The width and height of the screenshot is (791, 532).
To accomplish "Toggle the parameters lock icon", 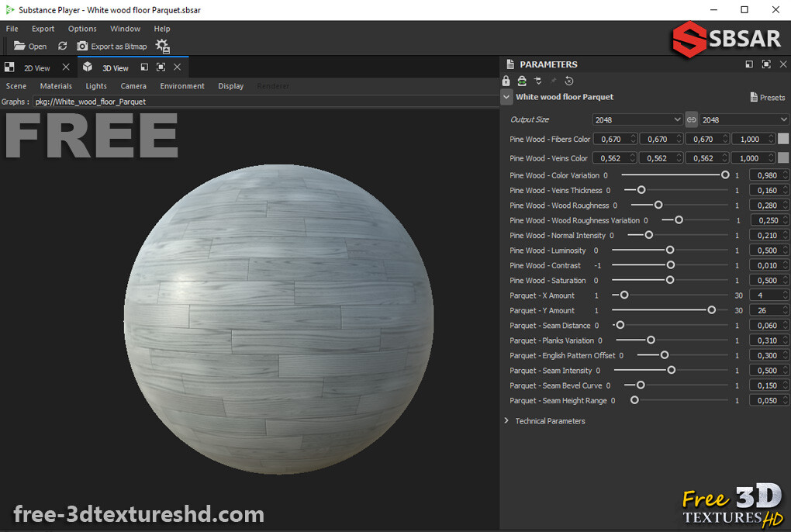I will pos(506,81).
